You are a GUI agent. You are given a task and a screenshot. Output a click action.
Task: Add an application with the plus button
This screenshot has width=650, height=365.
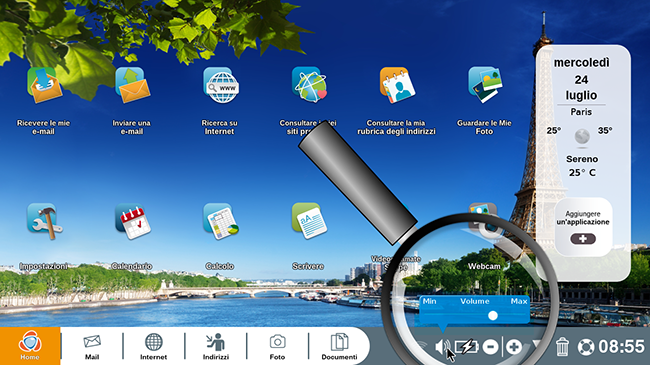[583, 239]
